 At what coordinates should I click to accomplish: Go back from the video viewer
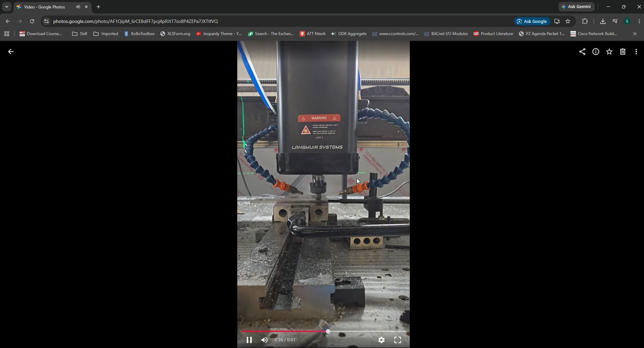[11, 52]
